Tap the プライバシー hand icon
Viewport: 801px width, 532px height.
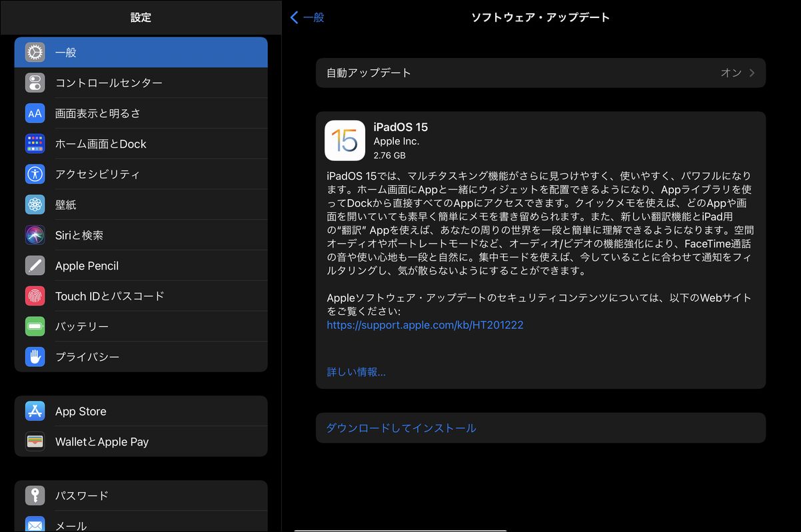point(35,357)
